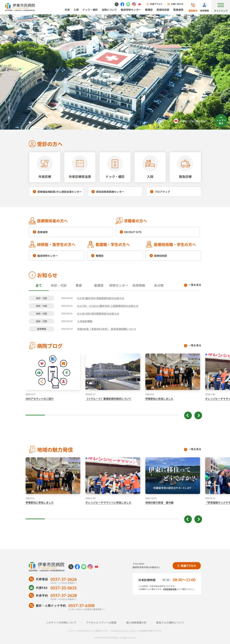Screen dimensions: 230x644
Task: Open the 医療技術部 button under 医療技術職
Action: pos(173,256)
